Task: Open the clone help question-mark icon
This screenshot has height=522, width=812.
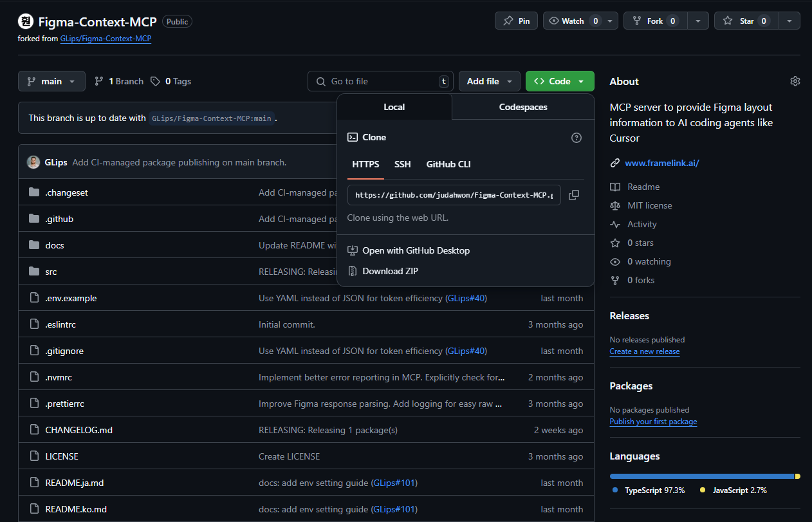Action: pyautogui.click(x=577, y=138)
